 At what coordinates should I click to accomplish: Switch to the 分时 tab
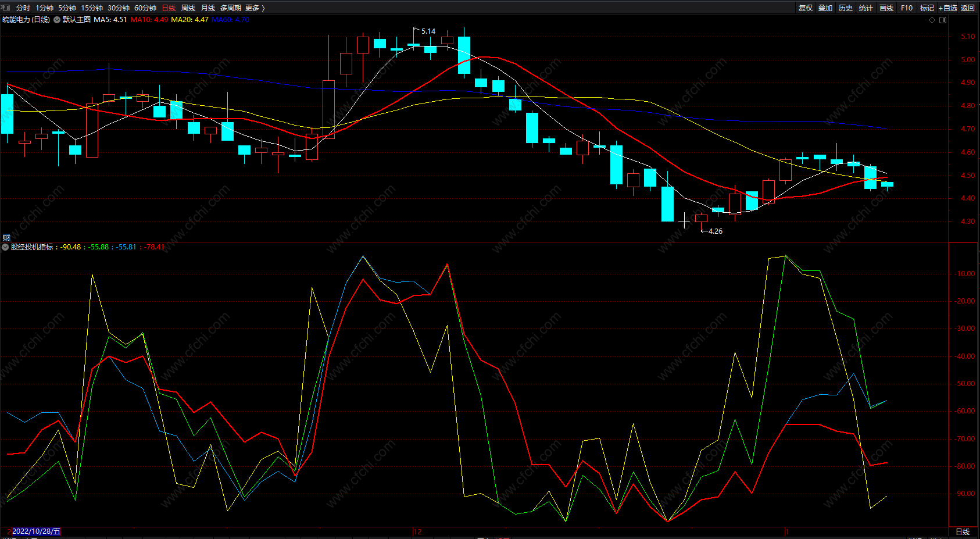pos(23,8)
